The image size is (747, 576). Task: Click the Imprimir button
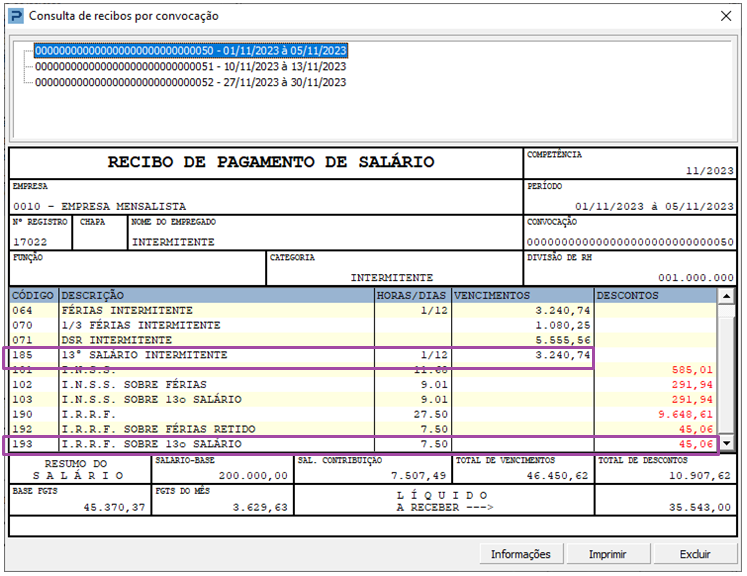click(x=607, y=554)
